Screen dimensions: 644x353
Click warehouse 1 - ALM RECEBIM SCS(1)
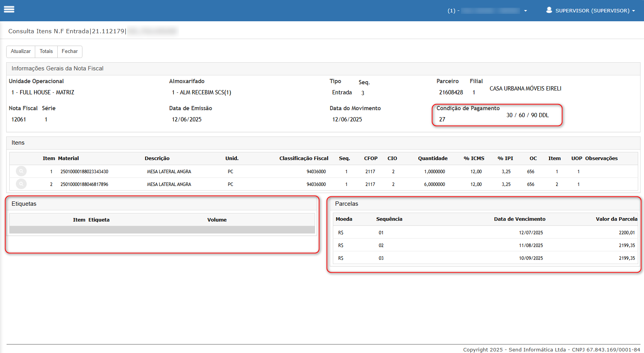[202, 92]
